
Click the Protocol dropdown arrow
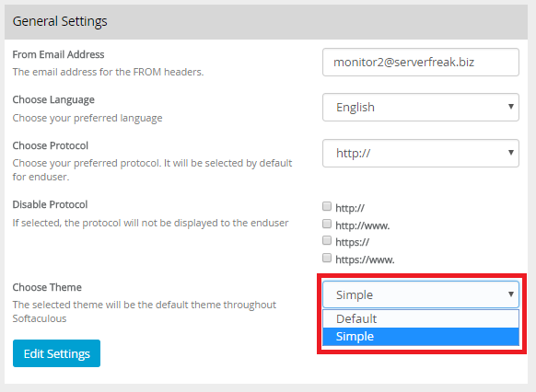pos(511,153)
